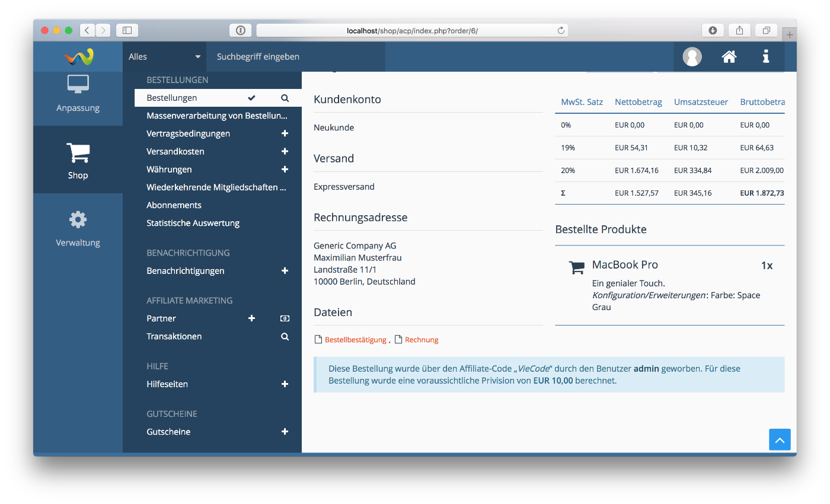Click the search icon beside Bestellungen
Image resolution: width=830 pixels, height=504 pixels.
pyautogui.click(x=285, y=98)
